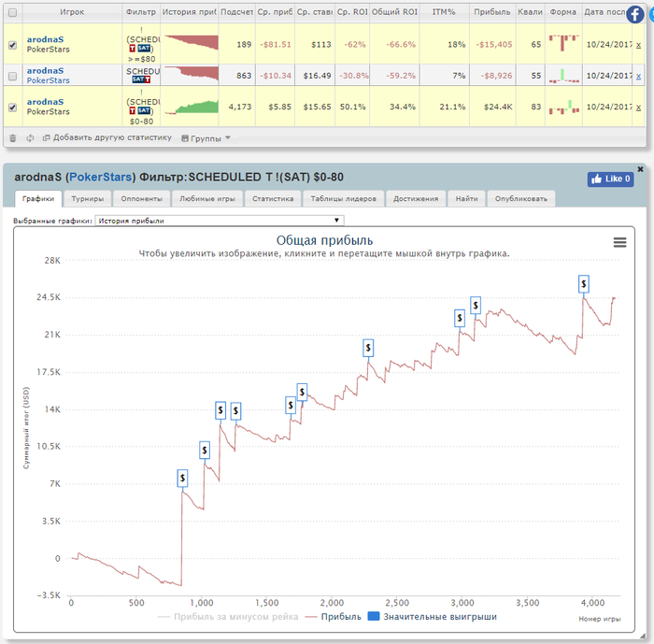This screenshot has height=644, width=654.
Task: Open the Опубликовать tab
Action: (x=521, y=199)
